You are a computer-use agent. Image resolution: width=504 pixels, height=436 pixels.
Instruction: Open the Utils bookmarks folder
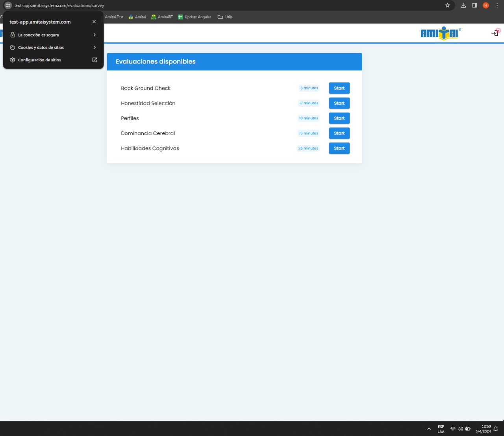point(225,17)
